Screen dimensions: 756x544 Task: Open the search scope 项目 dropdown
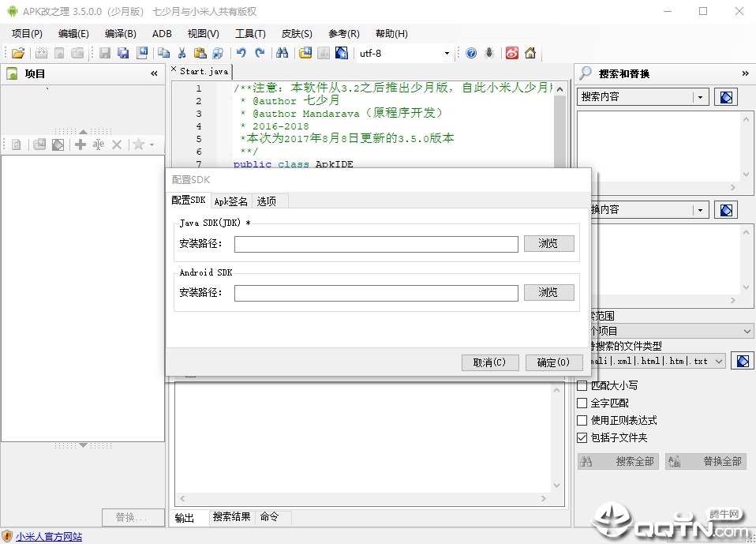pos(747,331)
